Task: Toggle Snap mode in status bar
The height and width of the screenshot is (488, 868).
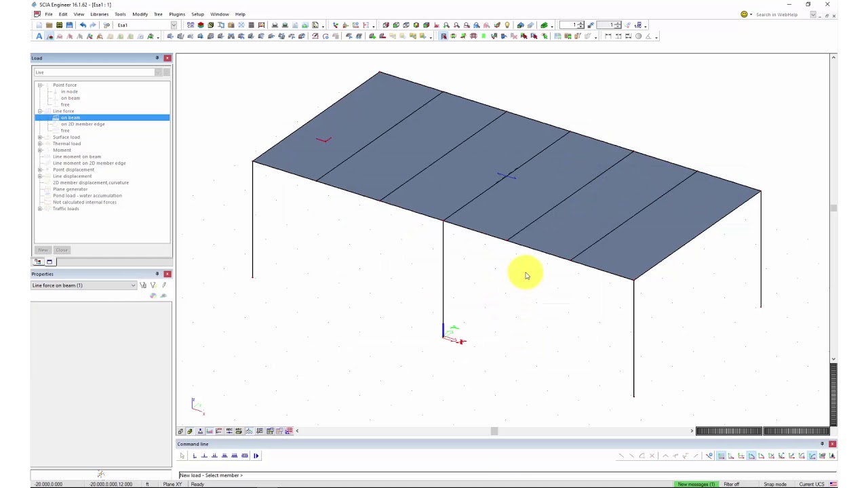Action: tap(775, 484)
